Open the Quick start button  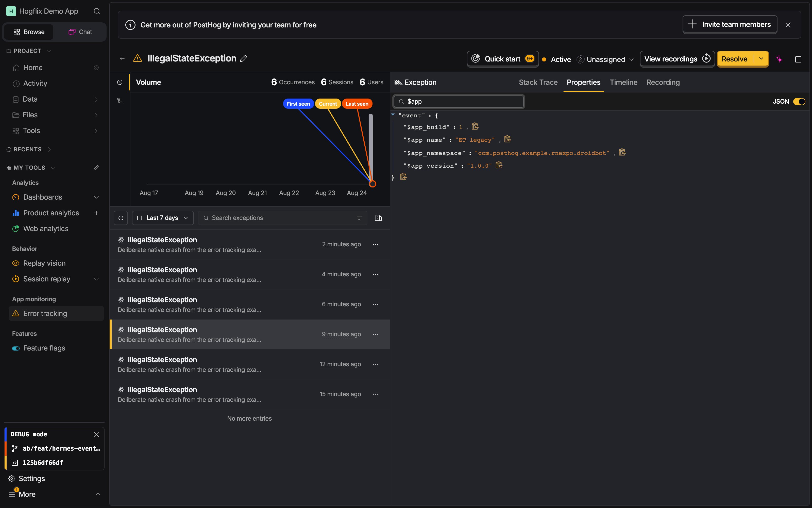pos(503,59)
